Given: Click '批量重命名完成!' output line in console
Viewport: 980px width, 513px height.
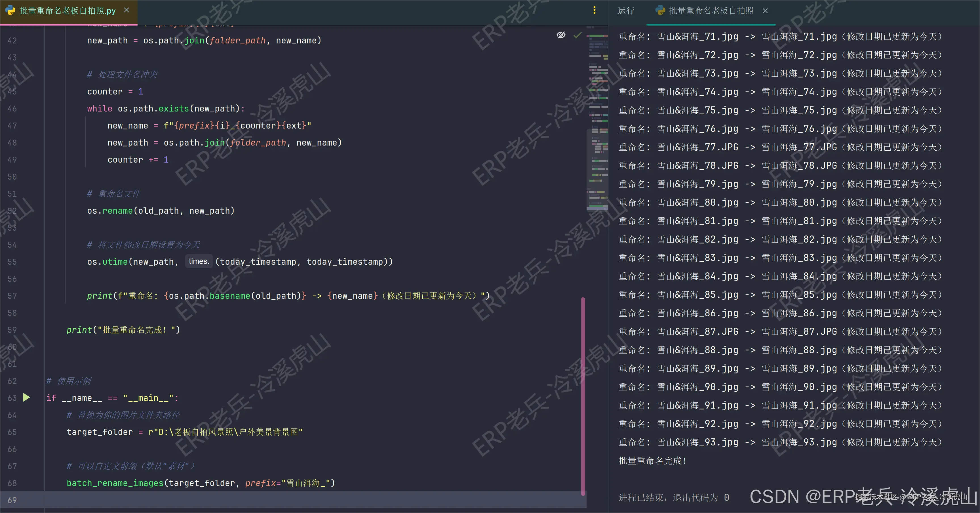Looking at the screenshot, I should (652, 461).
